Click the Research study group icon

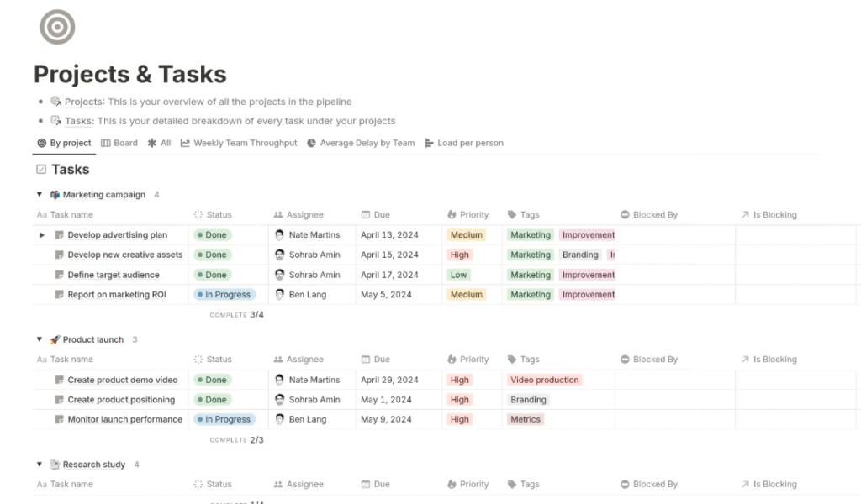pyautogui.click(x=55, y=465)
